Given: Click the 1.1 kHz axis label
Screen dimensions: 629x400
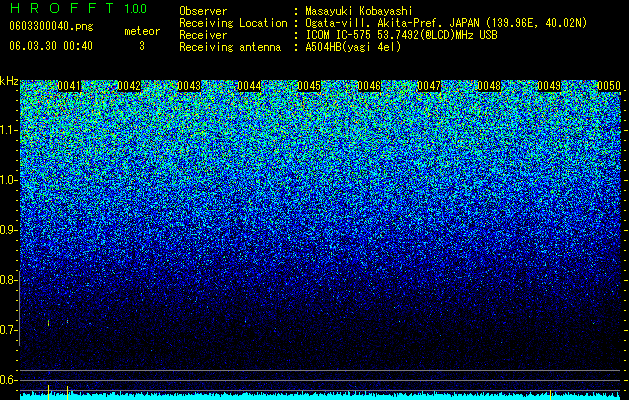Looking at the screenshot, I should coord(9,130).
